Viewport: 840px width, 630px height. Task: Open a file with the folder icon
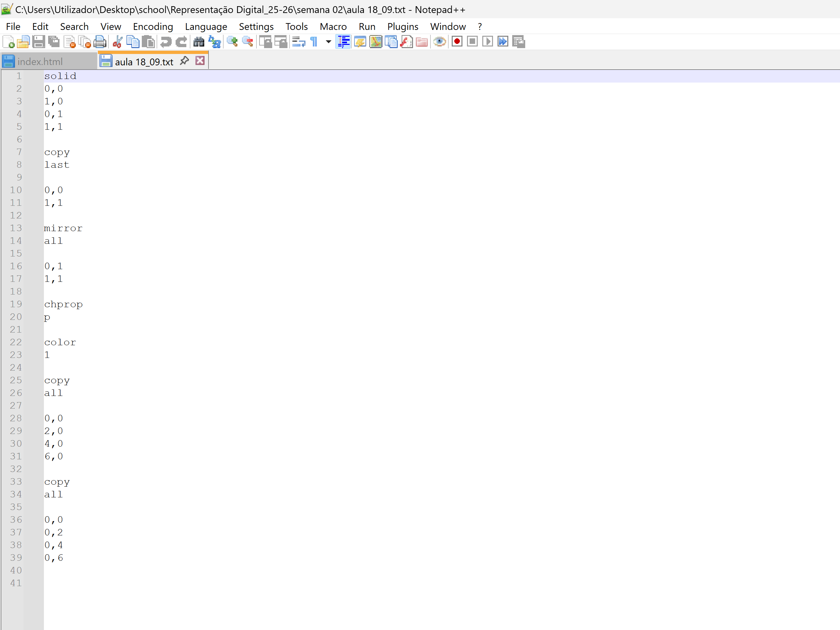[x=23, y=42]
